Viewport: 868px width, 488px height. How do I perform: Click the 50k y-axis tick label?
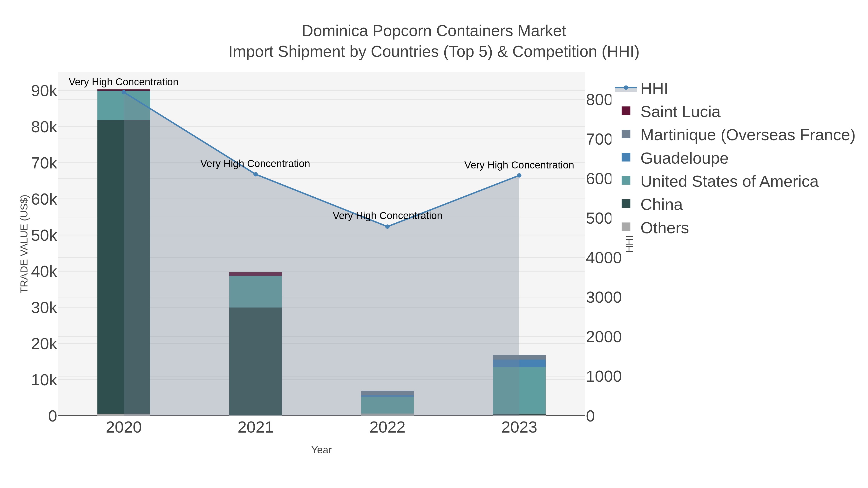[x=44, y=235]
